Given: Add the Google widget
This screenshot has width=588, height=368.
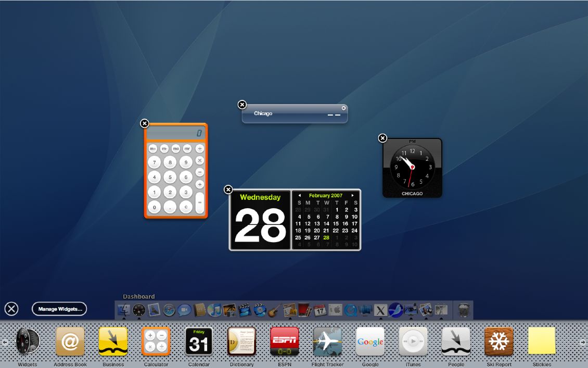Looking at the screenshot, I should coord(370,341).
